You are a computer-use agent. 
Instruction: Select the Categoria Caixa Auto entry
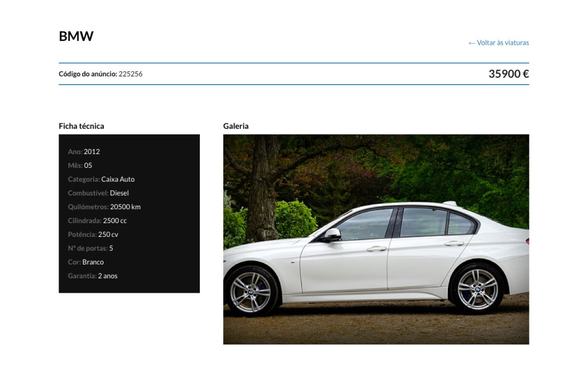(101, 179)
